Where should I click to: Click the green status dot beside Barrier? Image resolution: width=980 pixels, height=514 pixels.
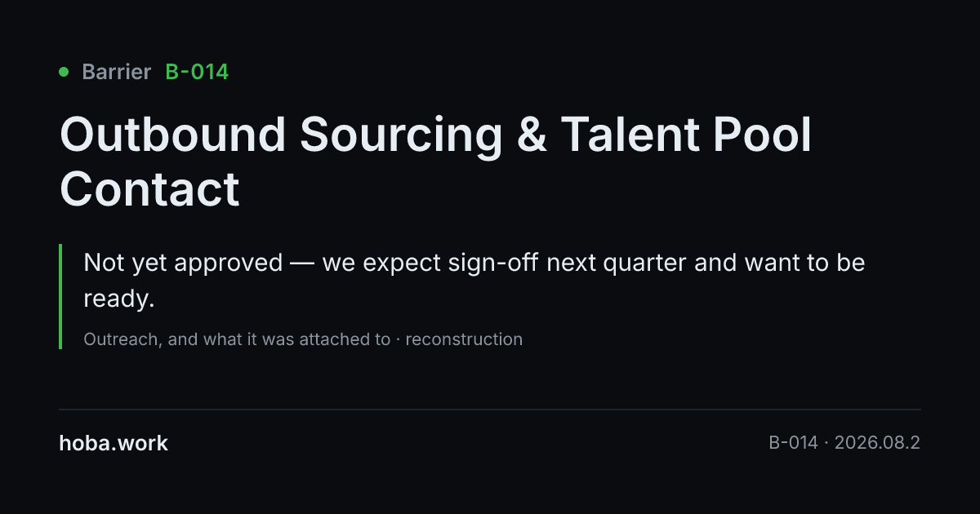click(x=64, y=72)
